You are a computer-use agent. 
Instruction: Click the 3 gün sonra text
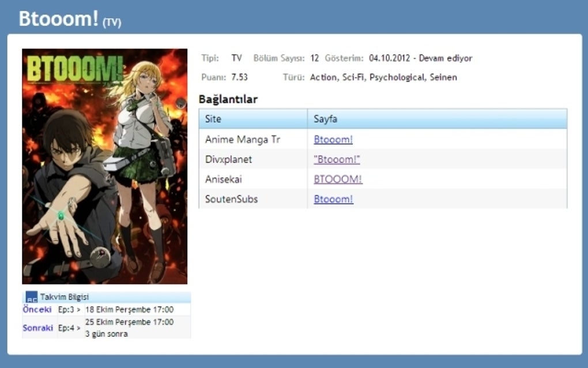tap(107, 334)
